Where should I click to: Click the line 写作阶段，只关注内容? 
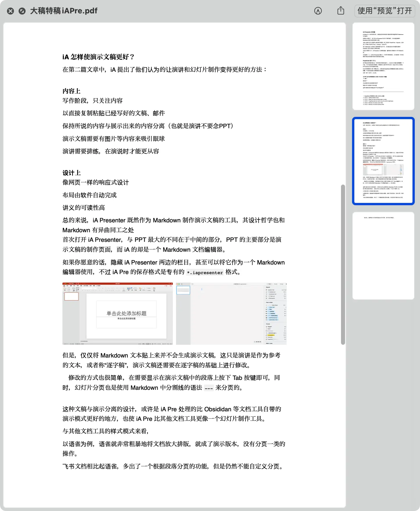tap(93, 101)
